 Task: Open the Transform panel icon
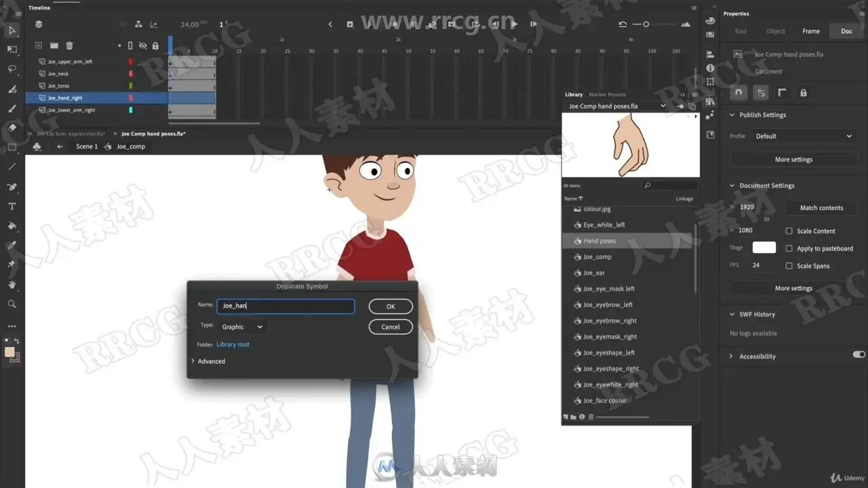710,82
